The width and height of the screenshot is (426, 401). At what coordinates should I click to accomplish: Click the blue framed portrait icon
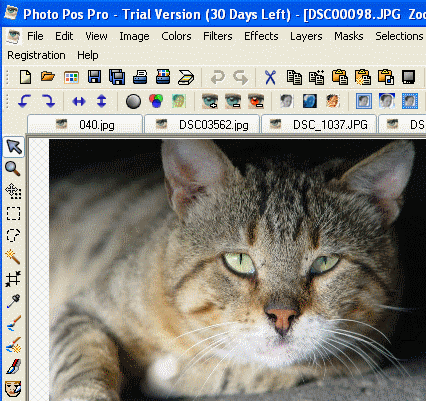[364, 101]
